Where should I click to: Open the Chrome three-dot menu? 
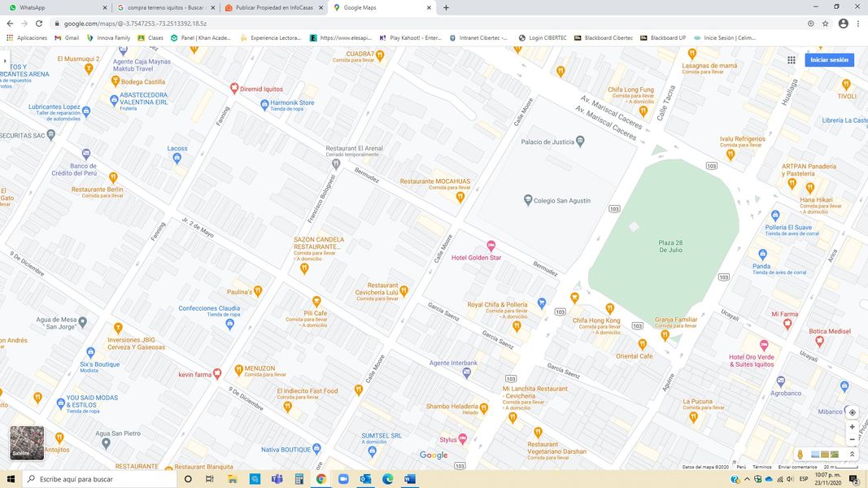click(x=858, y=24)
